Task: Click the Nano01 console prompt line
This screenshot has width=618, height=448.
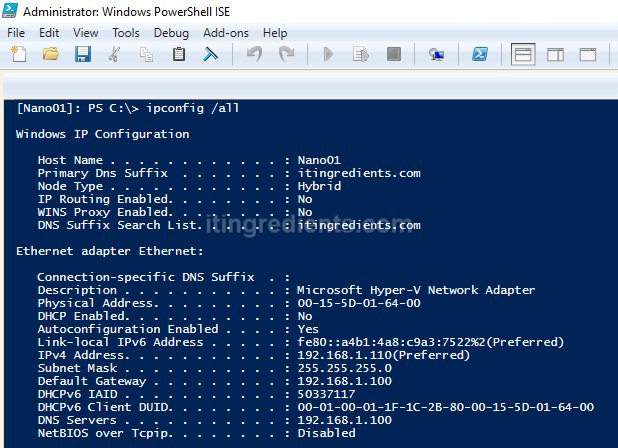Action: 128,108
